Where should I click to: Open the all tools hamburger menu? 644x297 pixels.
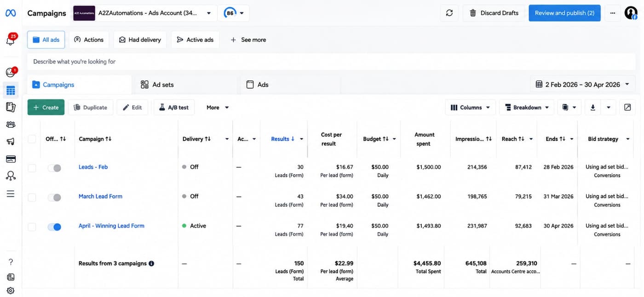point(11,194)
